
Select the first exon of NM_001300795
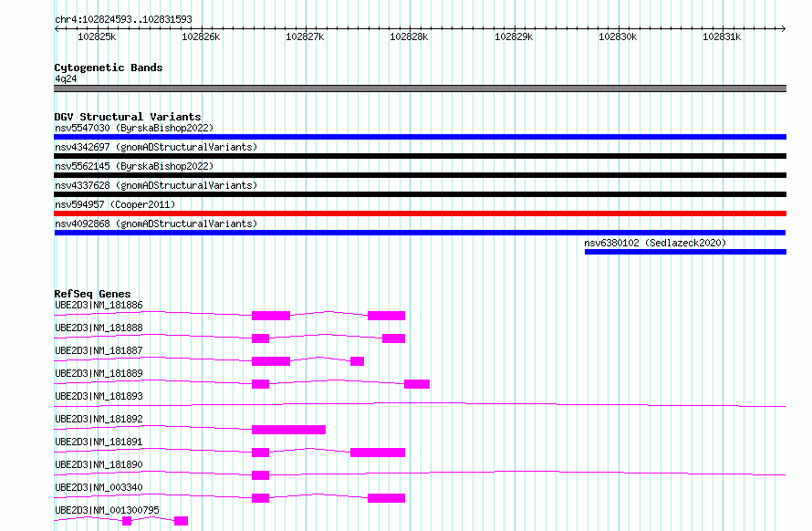pyautogui.click(x=127, y=521)
